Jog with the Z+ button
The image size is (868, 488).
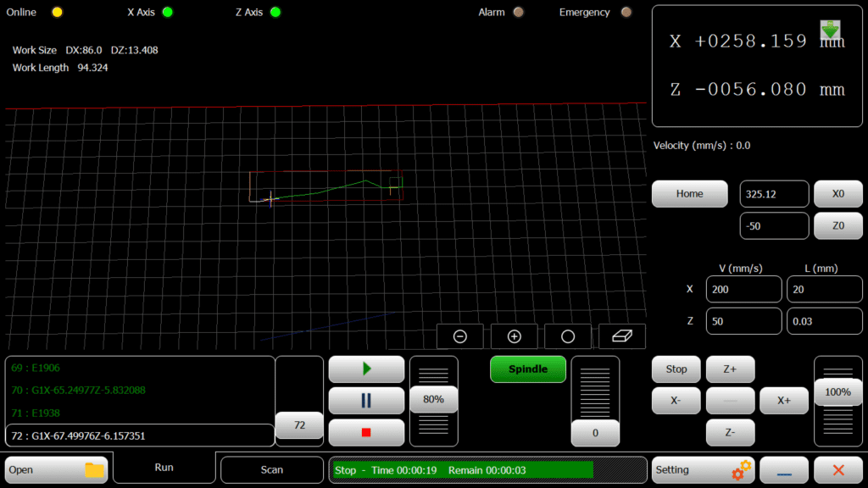point(730,369)
